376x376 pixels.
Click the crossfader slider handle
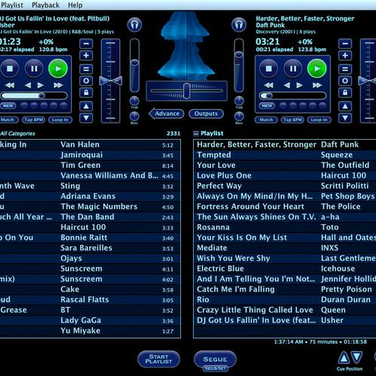(x=187, y=91)
